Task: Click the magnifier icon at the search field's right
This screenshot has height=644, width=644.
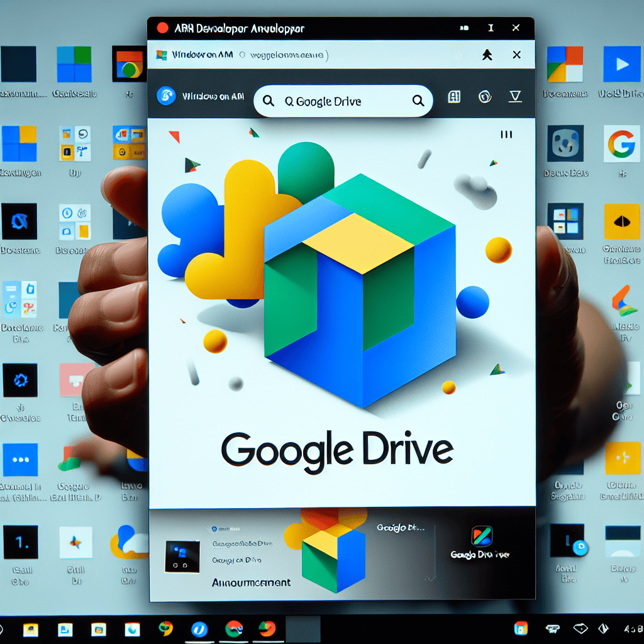Action: (418, 101)
